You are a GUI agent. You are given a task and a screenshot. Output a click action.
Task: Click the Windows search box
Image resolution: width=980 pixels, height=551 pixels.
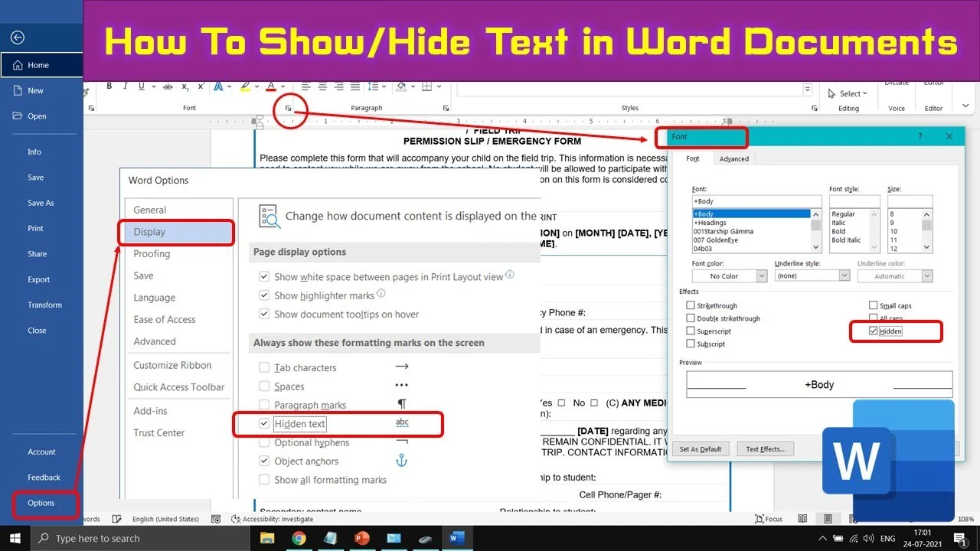coord(140,538)
